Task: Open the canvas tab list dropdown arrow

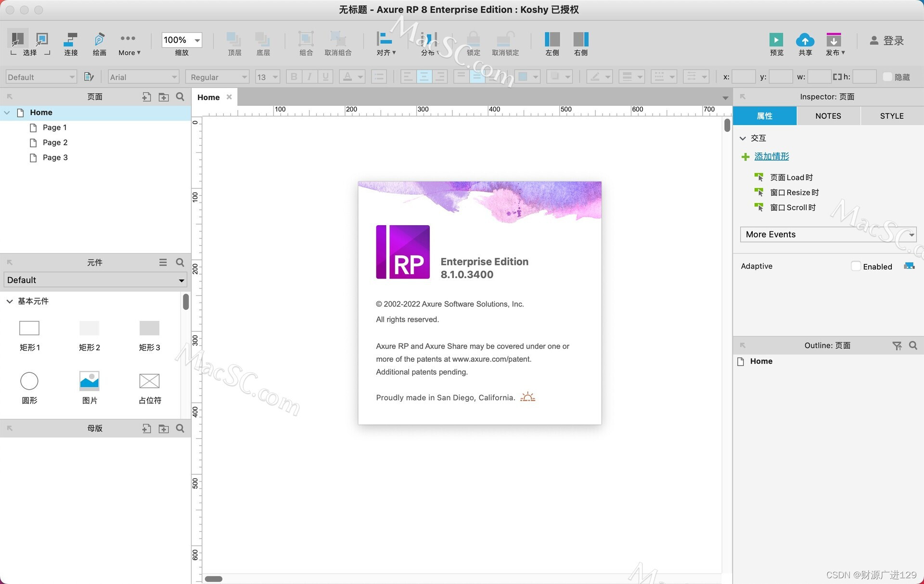Action: [x=725, y=98]
